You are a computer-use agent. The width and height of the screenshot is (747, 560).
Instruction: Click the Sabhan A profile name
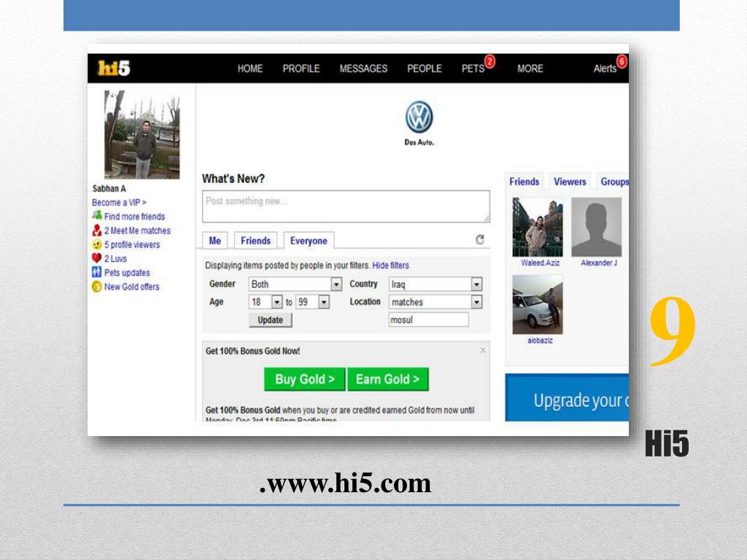pyautogui.click(x=109, y=189)
